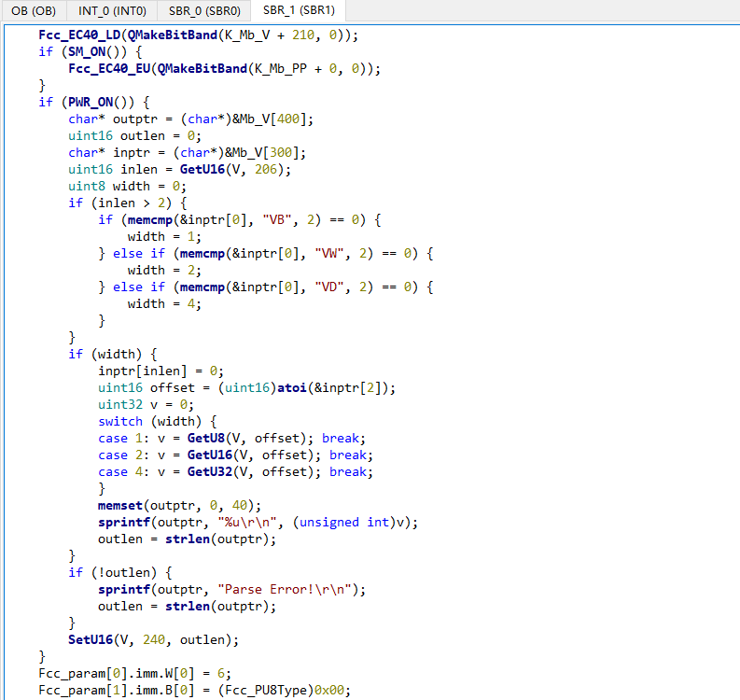Click the inptr declaration with Mb_V[300]
Screen dimensions: 740x700
[187, 152]
